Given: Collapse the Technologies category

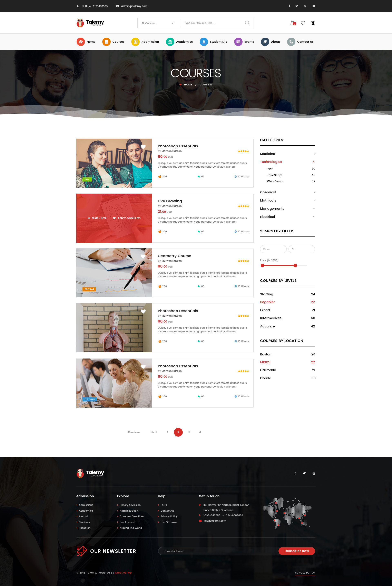Looking at the screenshot, I should coord(313,162).
